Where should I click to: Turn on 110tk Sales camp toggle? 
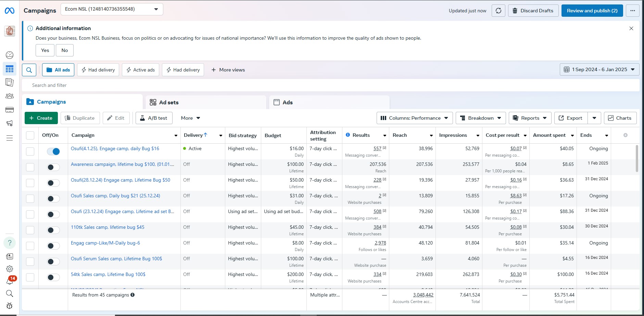point(53,230)
